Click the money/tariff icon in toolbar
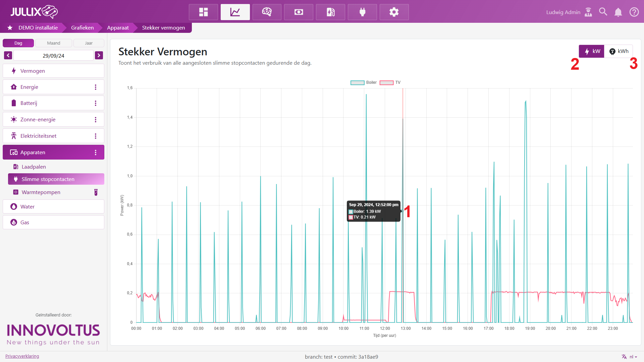This screenshot has height=362, width=644. pyautogui.click(x=299, y=12)
